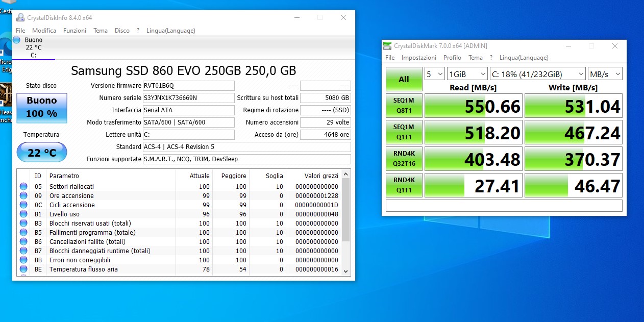Open the Impostazioni menu in CrystalDiskMark
Screen dimensions: 644x322
(418, 58)
